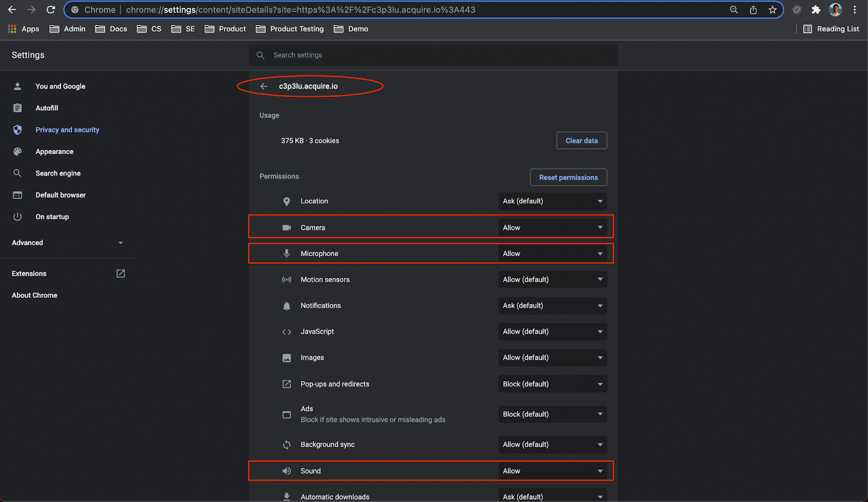Viewport: 868px width, 502px height.
Task: Open About Chrome page
Action: click(35, 295)
